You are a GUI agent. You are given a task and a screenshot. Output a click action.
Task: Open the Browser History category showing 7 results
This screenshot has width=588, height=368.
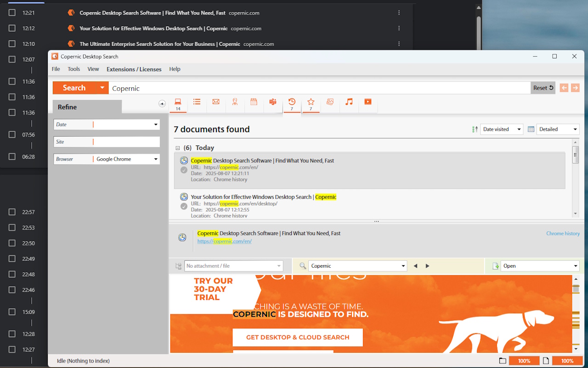(292, 102)
